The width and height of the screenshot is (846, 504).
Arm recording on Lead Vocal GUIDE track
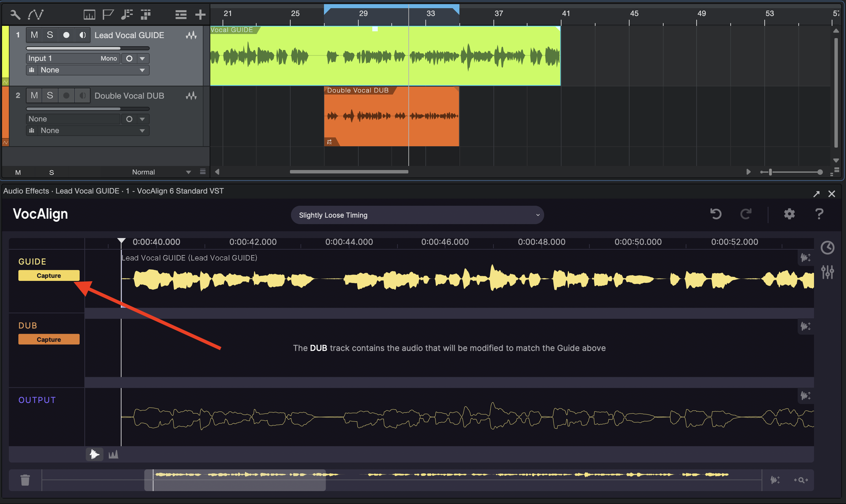pyautogui.click(x=66, y=35)
